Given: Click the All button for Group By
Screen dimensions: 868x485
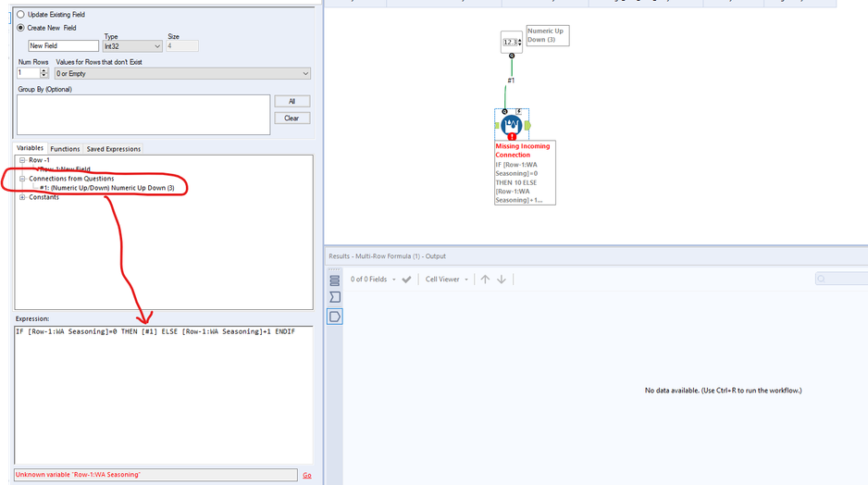Looking at the screenshot, I should (291, 101).
